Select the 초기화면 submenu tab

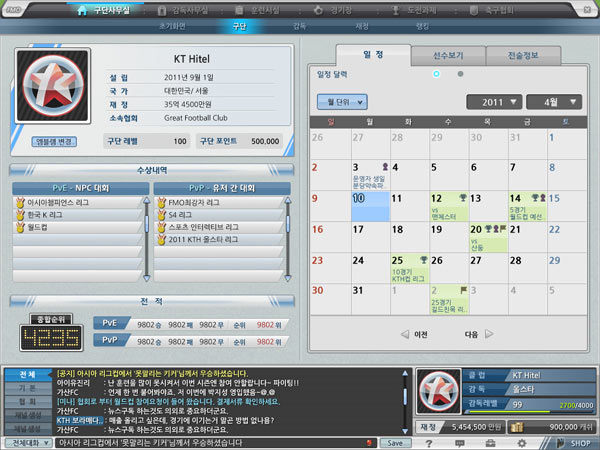172,26
